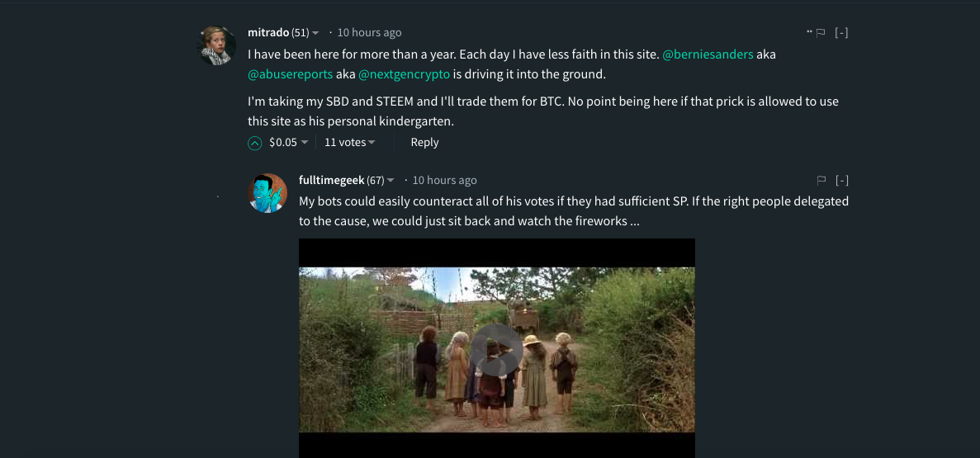Screen dimensions: 980x458
Task: Open mitrado comment's 10 hours ago permalink
Action: [x=369, y=33]
